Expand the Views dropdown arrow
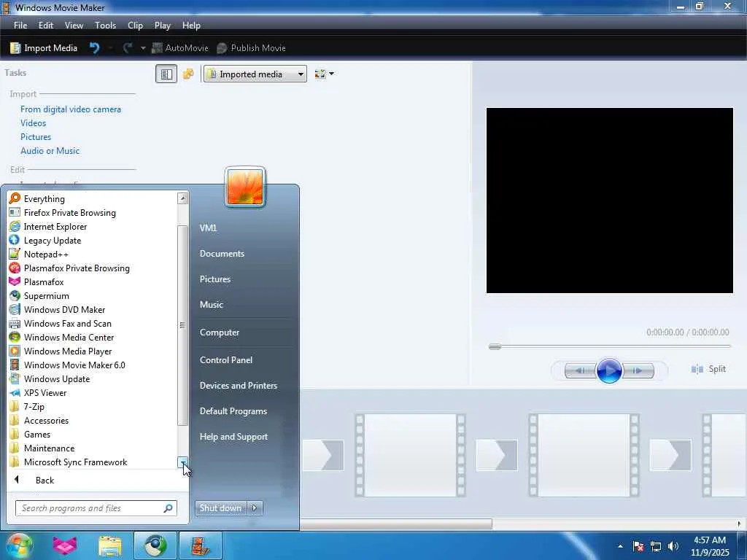 [x=332, y=74]
